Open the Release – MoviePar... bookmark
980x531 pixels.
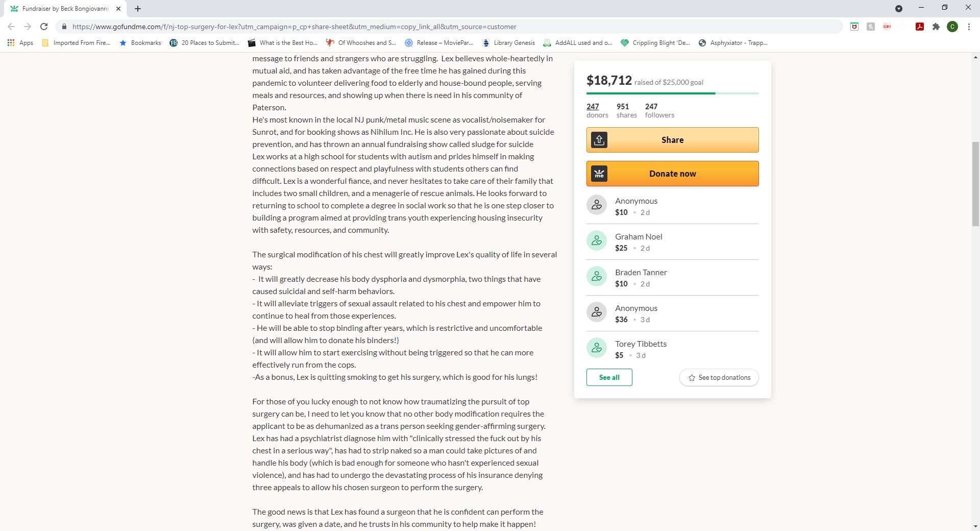click(439, 43)
